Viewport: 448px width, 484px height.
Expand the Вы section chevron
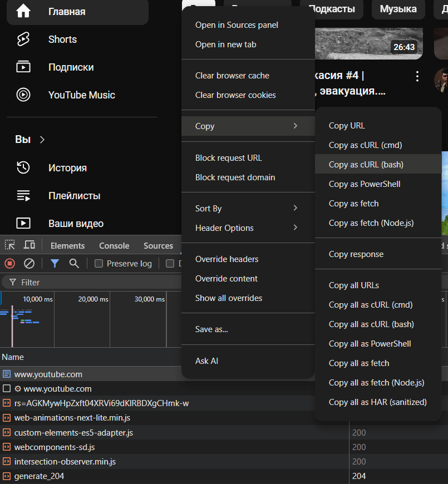(42, 140)
